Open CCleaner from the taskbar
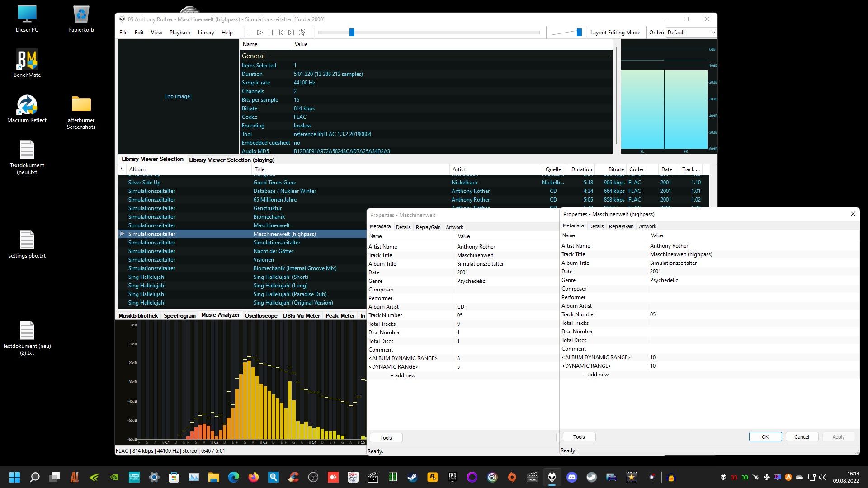This screenshot has height=488, width=868. click(293, 477)
